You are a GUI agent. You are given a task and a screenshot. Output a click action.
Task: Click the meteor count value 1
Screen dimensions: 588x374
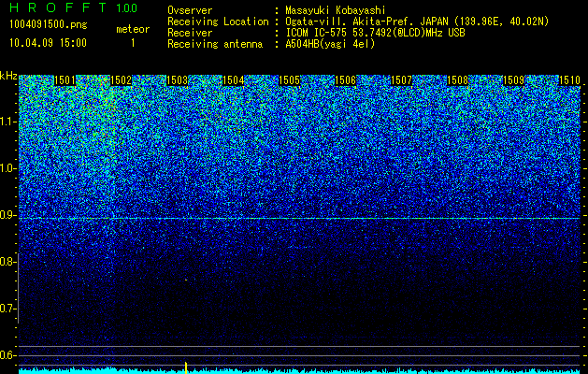pyautogui.click(x=133, y=43)
